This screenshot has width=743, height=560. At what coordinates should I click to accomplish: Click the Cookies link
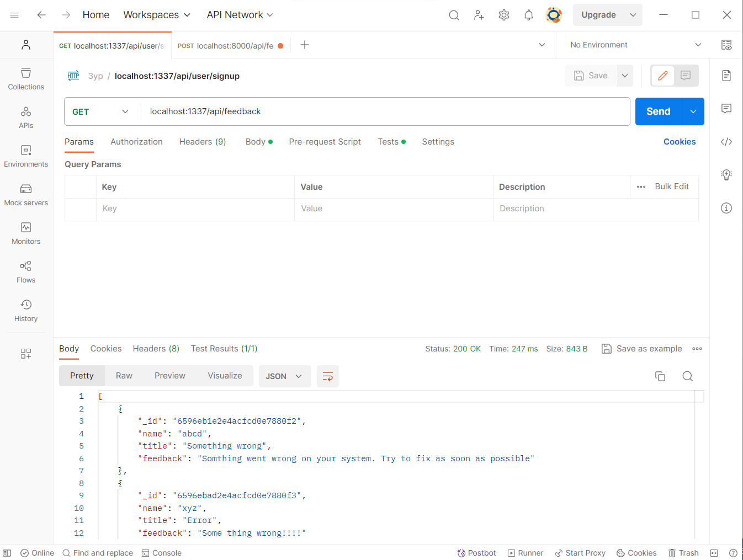point(680,142)
